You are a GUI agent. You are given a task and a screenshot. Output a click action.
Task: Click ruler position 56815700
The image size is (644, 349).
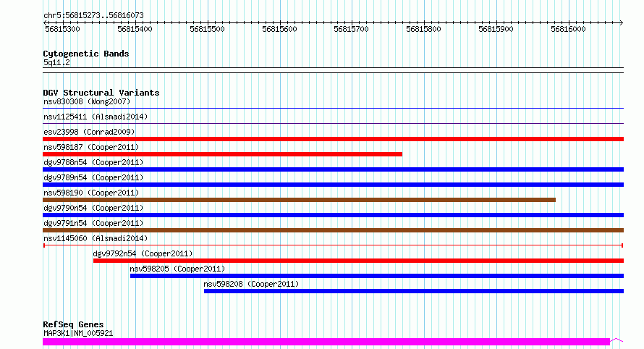tap(351, 29)
